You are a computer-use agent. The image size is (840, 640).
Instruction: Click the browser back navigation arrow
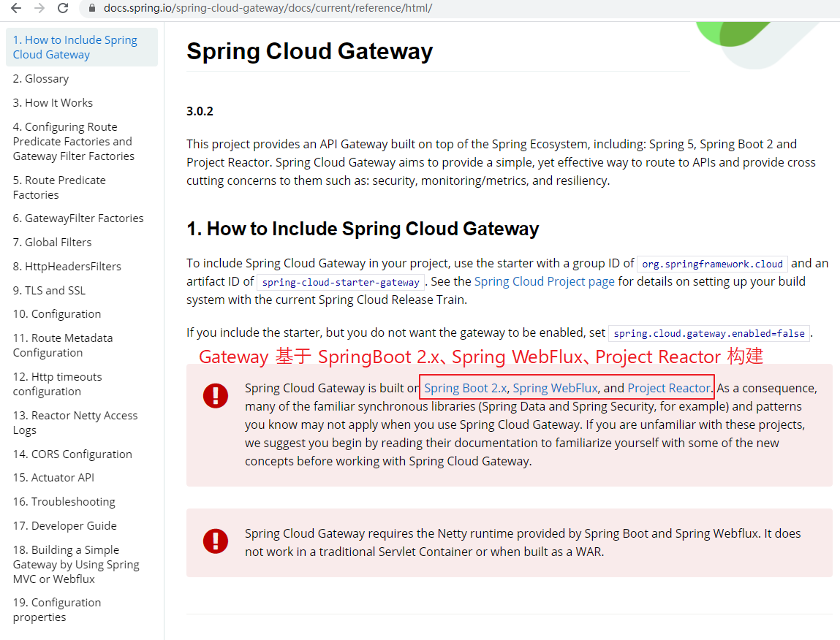(x=15, y=8)
